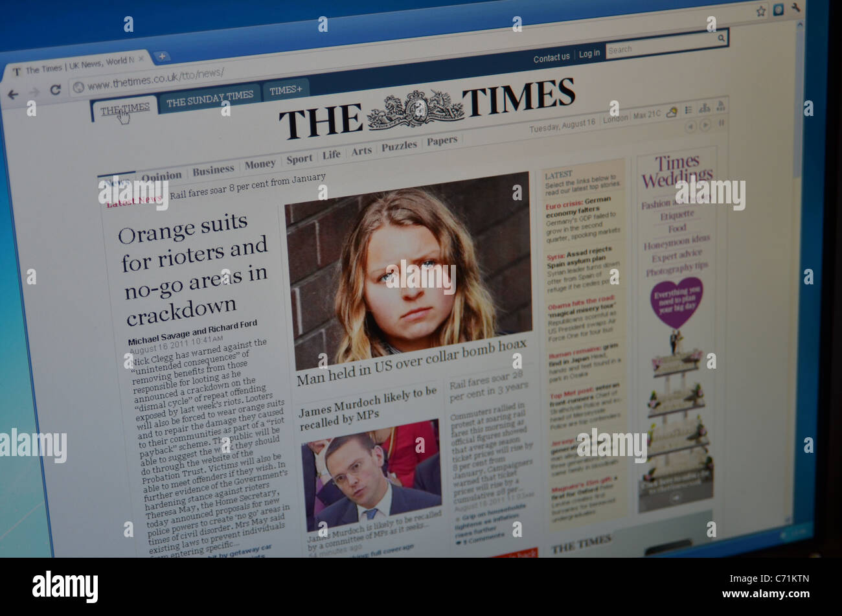Click the T favicon on browser tab
The width and height of the screenshot is (842, 616).
click(17, 72)
